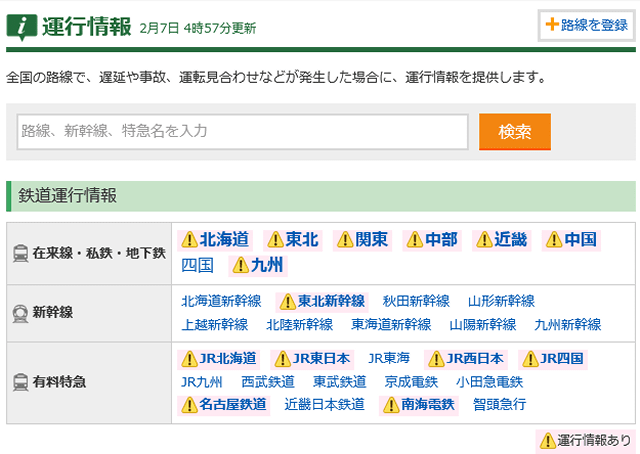
Task: Click the 運行情報 page title text
Action: (87, 27)
